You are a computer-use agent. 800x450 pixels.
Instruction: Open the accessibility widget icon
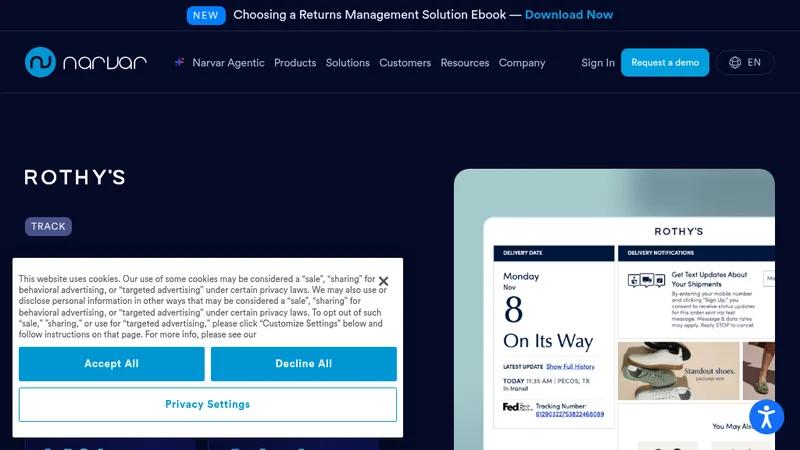click(766, 417)
